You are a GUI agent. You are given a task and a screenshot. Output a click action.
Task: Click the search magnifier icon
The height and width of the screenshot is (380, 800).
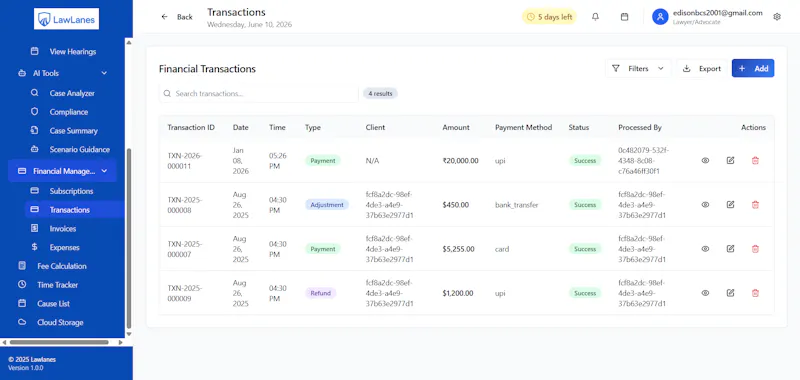(167, 94)
